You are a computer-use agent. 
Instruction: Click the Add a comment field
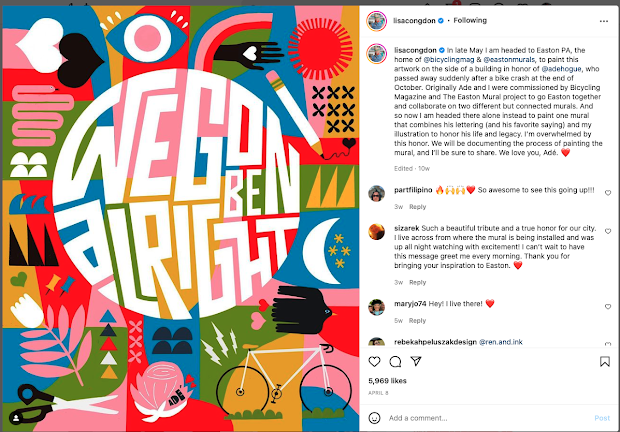click(x=488, y=418)
